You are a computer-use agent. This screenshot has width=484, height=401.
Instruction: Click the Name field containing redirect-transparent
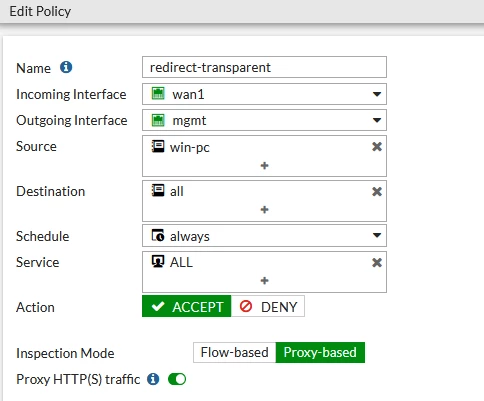tap(264, 67)
